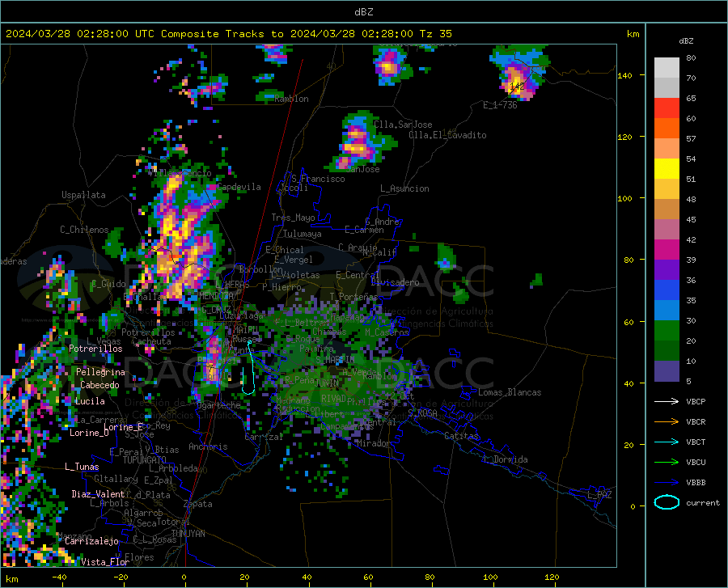This screenshot has height=588, width=728.
Task: Click the km label at top right of map
Action: (x=633, y=33)
